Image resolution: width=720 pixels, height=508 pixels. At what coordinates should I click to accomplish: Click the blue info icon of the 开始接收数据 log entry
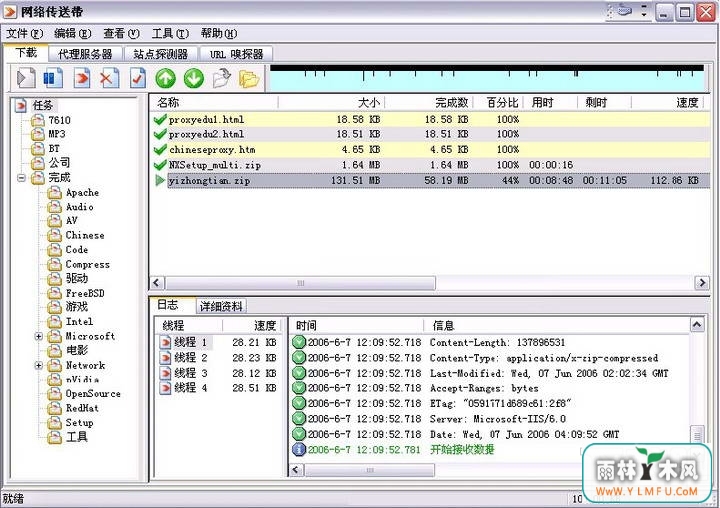(x=299, y=449)
